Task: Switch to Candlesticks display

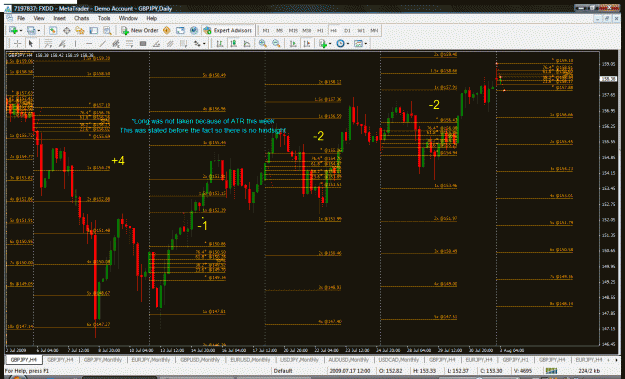Action: pyautogui.click(x=233, y=44)
